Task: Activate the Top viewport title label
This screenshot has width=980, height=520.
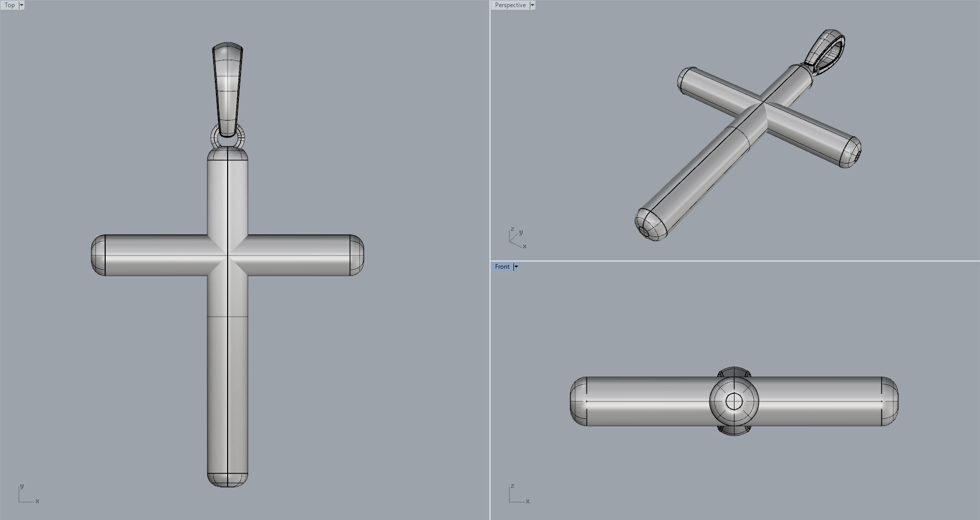Action: (x=10, y=5)
